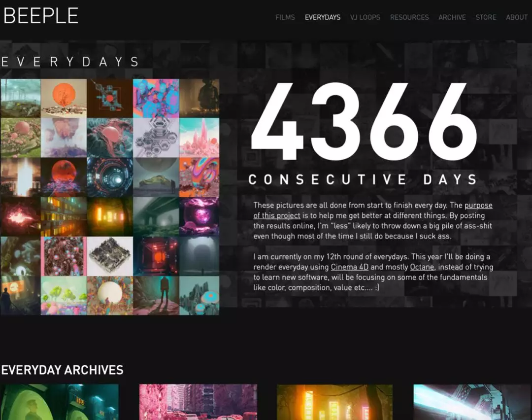The image size is (532, 420).
Task: Open the pastel green trees on pink thumbnail
Action: click(x=64, y=296)
